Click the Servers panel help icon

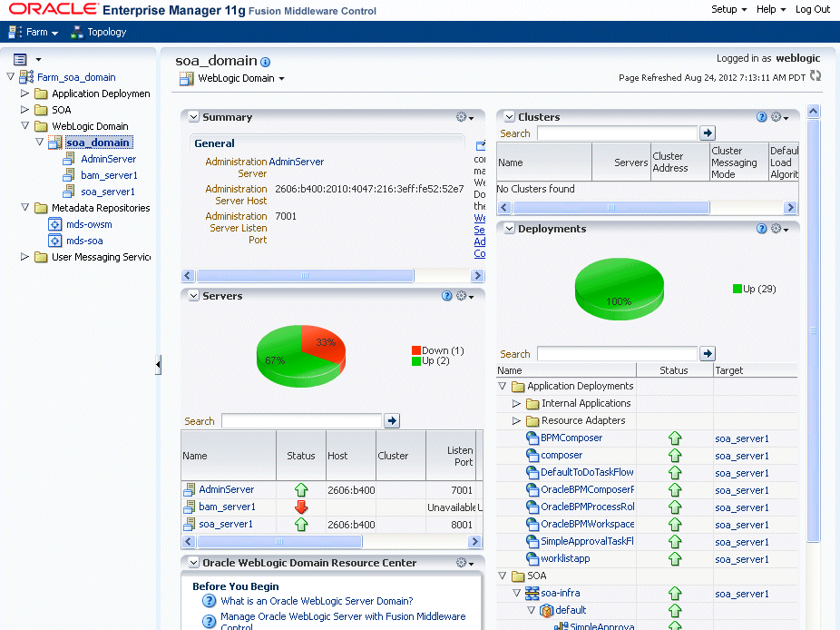(x=447, y=296)
